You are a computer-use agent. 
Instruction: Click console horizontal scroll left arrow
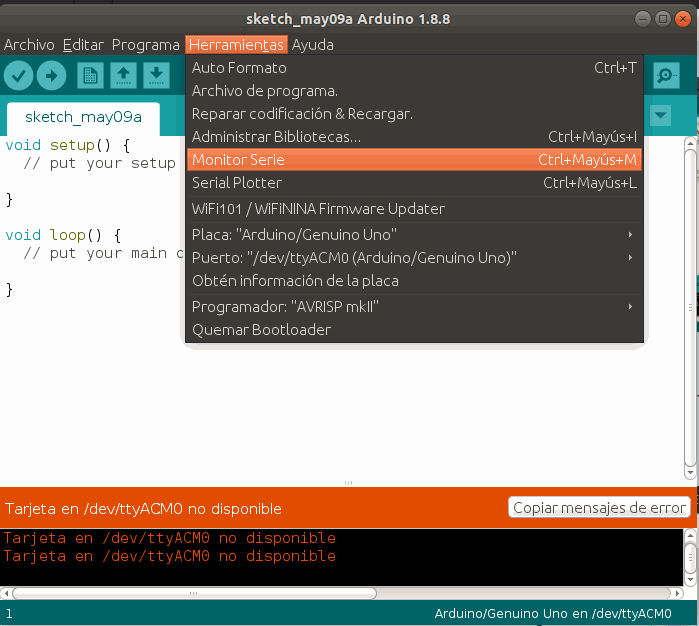click(6, 593)
